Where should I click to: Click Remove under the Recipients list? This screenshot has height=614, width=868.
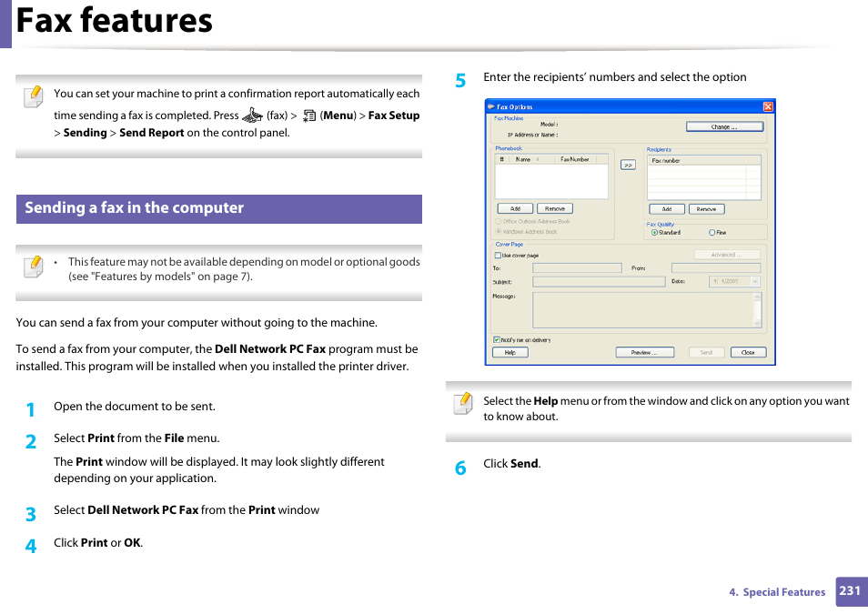[x=706, y=209]
